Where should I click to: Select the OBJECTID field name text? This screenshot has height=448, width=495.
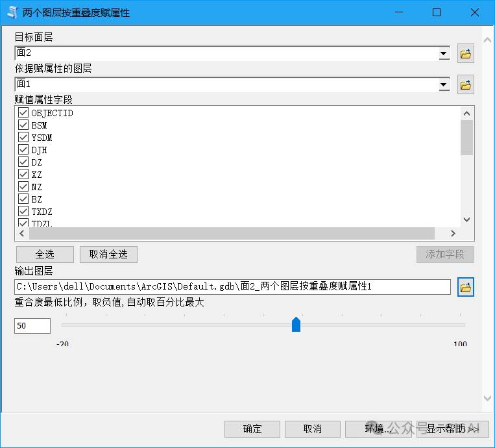click(x=52, y=113)
